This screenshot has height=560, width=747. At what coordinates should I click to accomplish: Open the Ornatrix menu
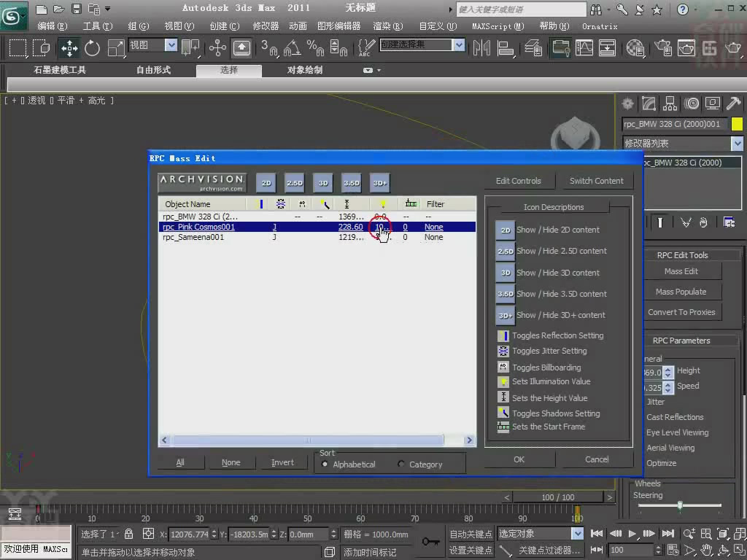(600, 26)
